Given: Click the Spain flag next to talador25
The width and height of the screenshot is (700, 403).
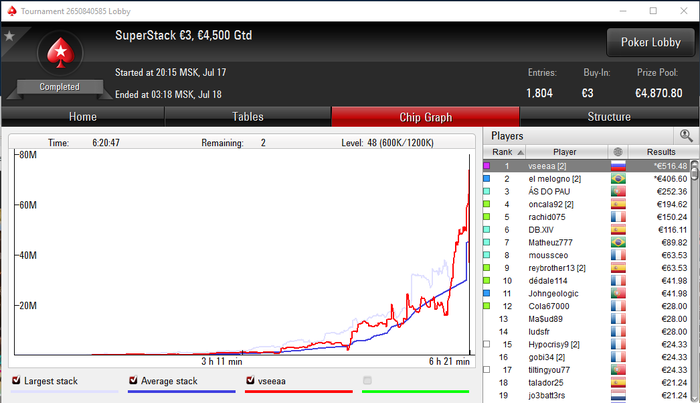Looking at the screenshot, I should click(618, 383).
